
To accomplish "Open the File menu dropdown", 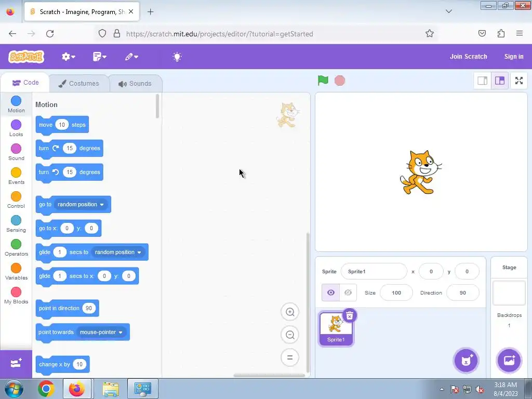I will point(99,57).
